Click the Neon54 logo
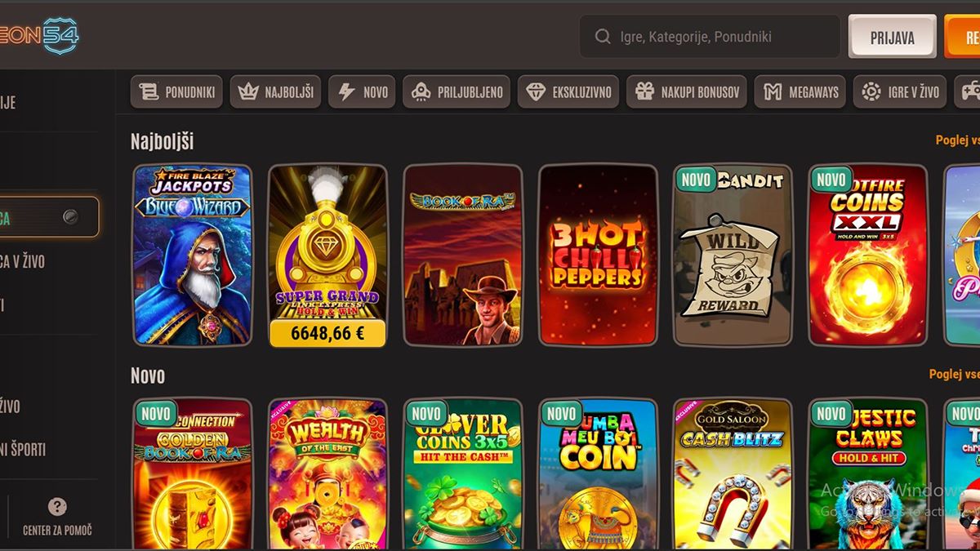The height and width of the screenshot is (551, 980). coord(38,36)
